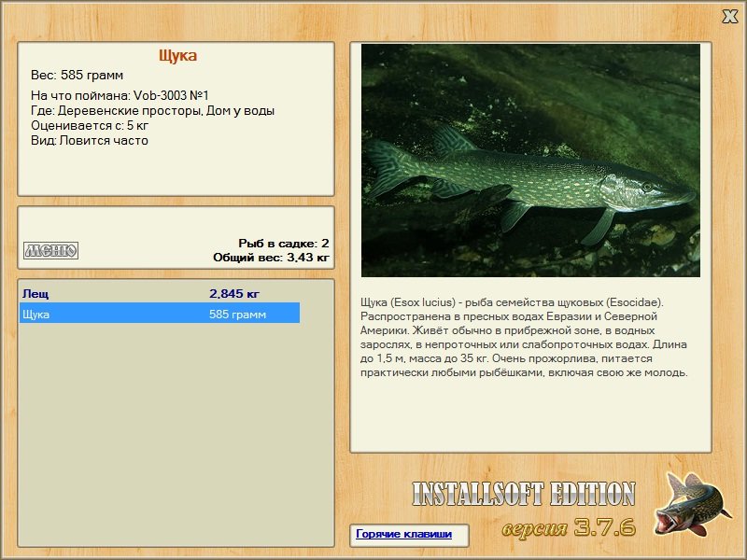Click the pike logo icon near the version number

691,504
